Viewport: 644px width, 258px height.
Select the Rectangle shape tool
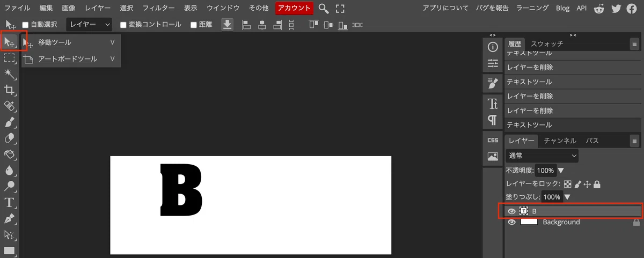point(9,250)
